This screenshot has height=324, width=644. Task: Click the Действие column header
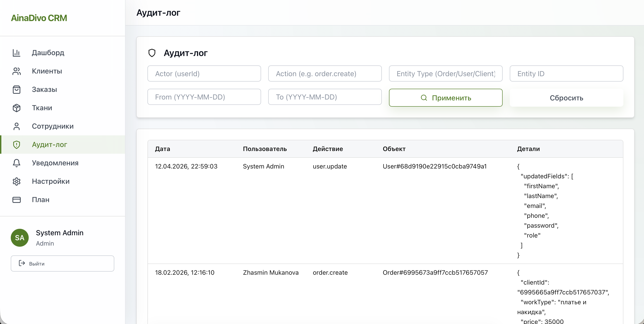(328, 149)
